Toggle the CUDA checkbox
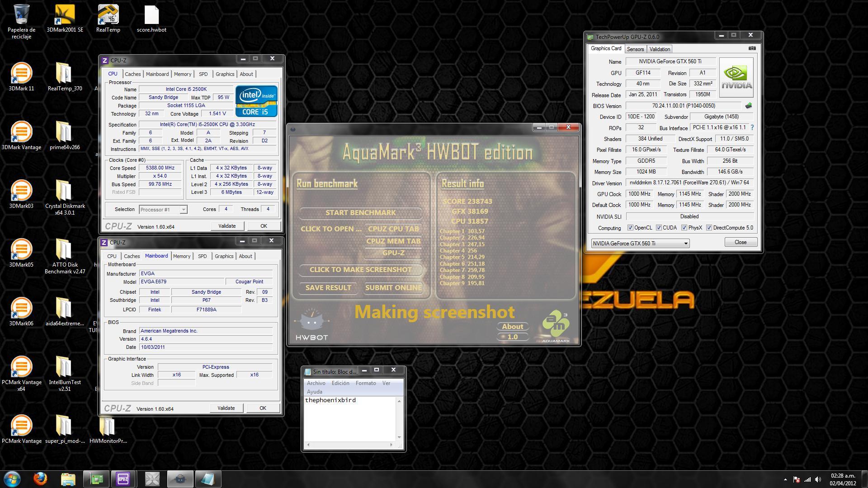The image size is (868, 488). 659,228
